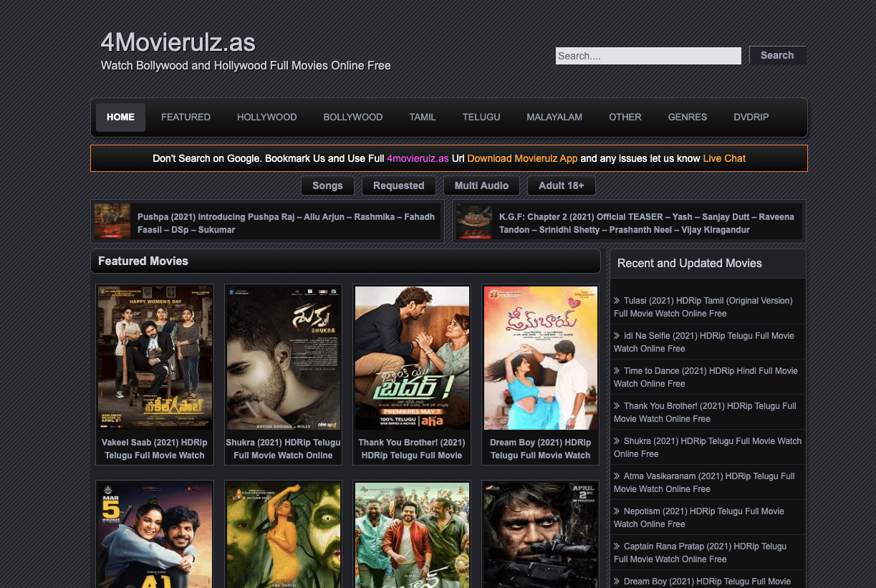Focus the Search text field
876x588 pixels.
(648, 56)
